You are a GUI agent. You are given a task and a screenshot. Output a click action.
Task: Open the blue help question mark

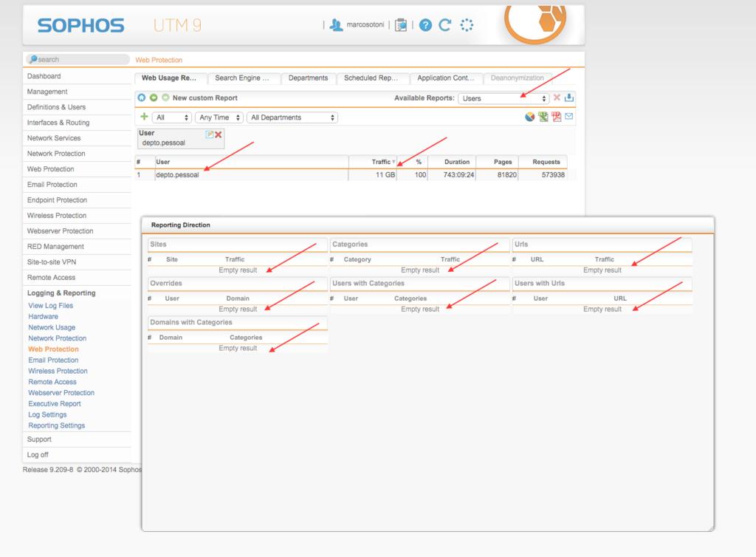pyautogui.click(x=425, y=25)
